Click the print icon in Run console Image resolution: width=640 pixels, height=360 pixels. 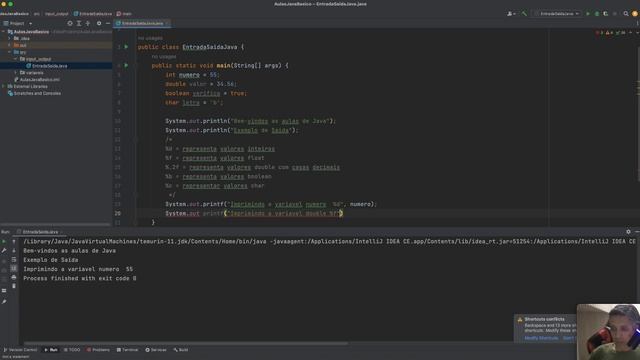pos(14,278)
